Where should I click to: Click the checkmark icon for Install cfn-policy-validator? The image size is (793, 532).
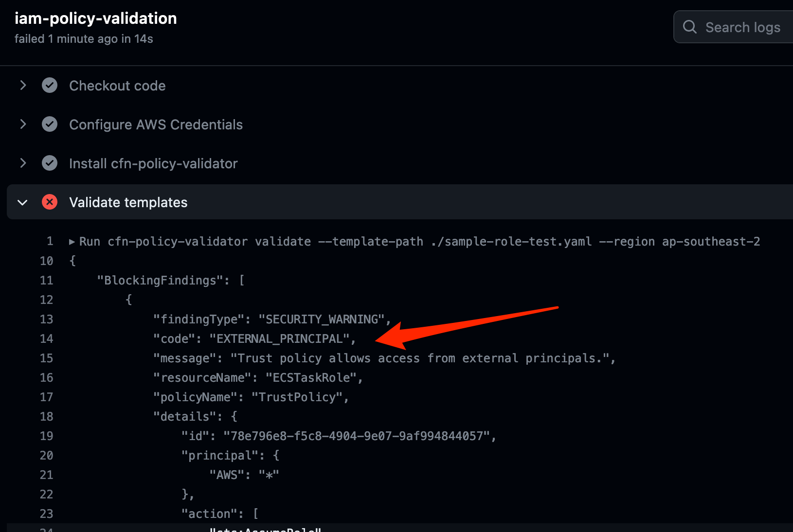point(49,163)
